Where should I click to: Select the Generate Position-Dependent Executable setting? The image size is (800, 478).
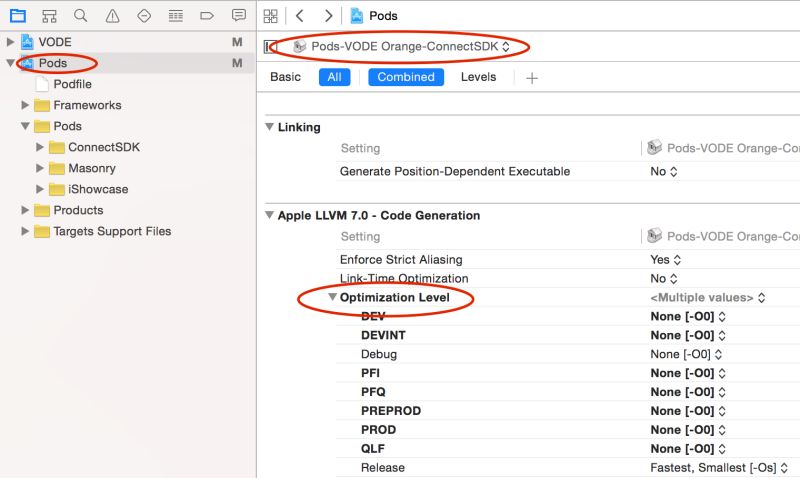(x=455, y=171)
